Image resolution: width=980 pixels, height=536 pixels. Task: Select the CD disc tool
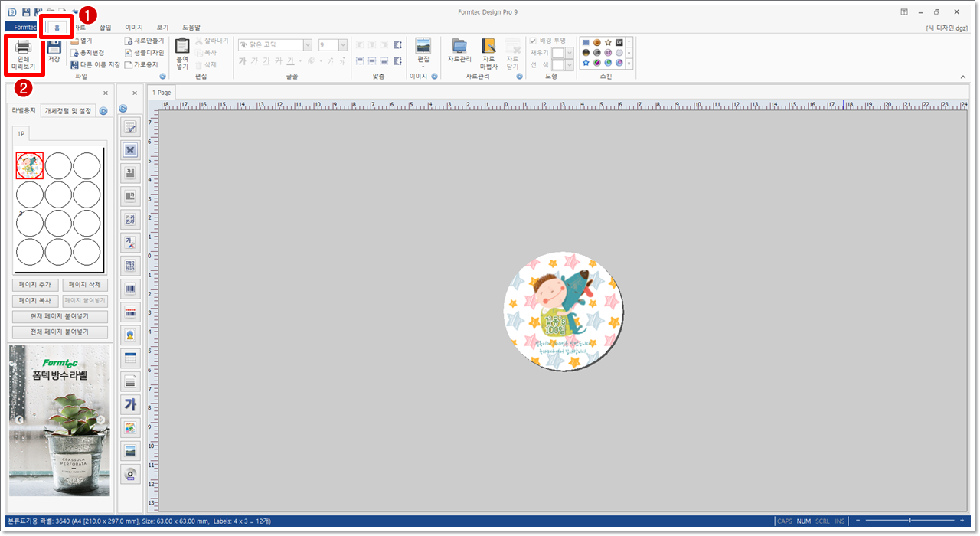coord(130,474)
